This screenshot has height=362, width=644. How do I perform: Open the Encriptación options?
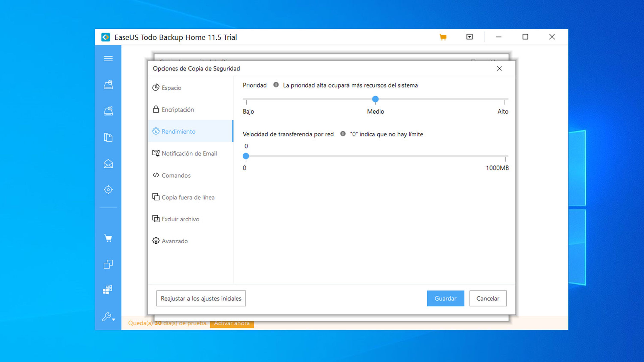[177, 110]
